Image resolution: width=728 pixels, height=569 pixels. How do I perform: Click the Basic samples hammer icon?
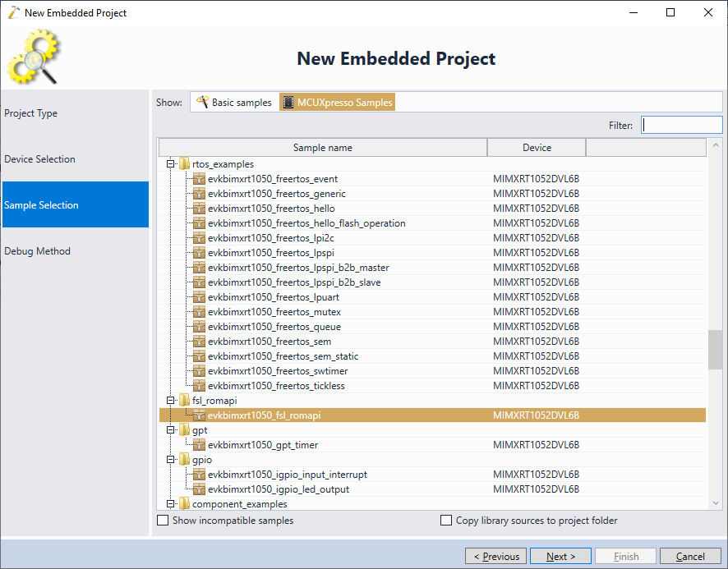point(202,102)
